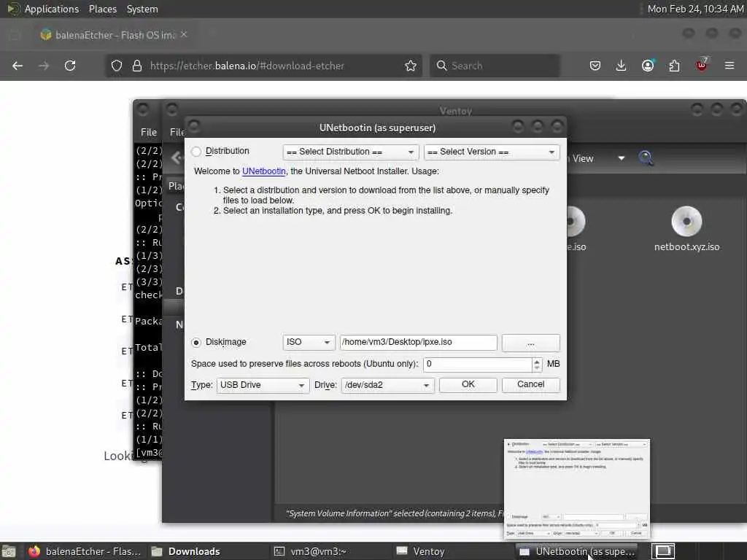This screenshot has width=747, height=560.
Task: Select the Diskimage radio button
Action: pos(196,343)
